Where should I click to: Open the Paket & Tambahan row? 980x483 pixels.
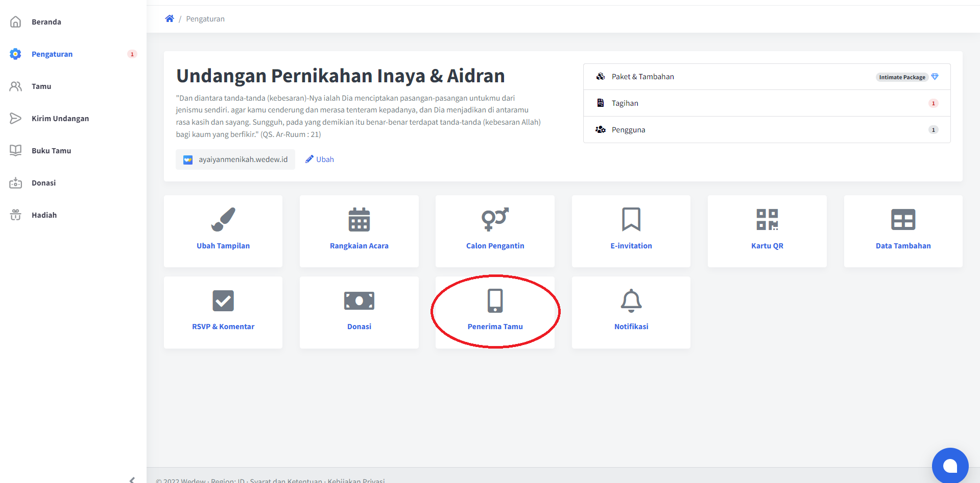[x=767, y=77]
